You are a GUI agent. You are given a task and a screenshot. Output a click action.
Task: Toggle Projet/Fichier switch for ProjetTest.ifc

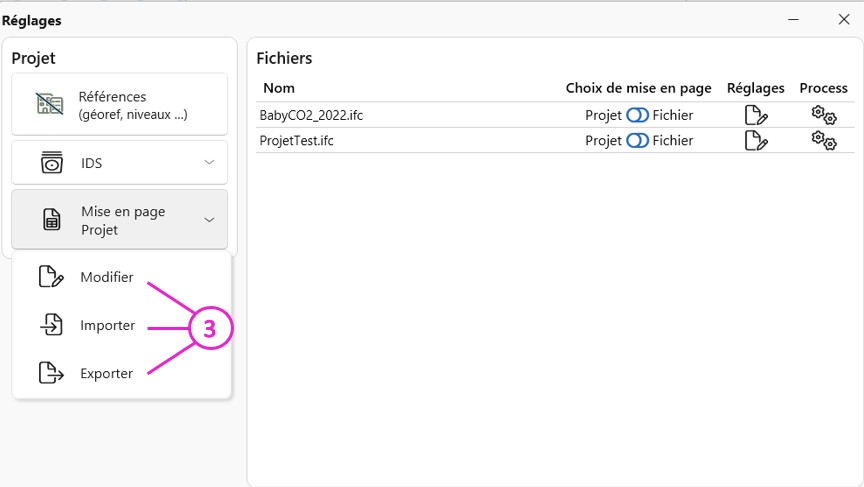(x=637, y=140)
